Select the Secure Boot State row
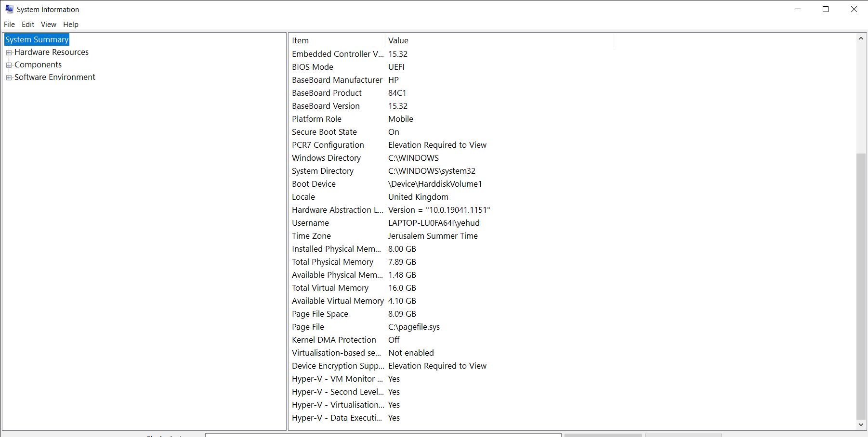 (451, 132)
